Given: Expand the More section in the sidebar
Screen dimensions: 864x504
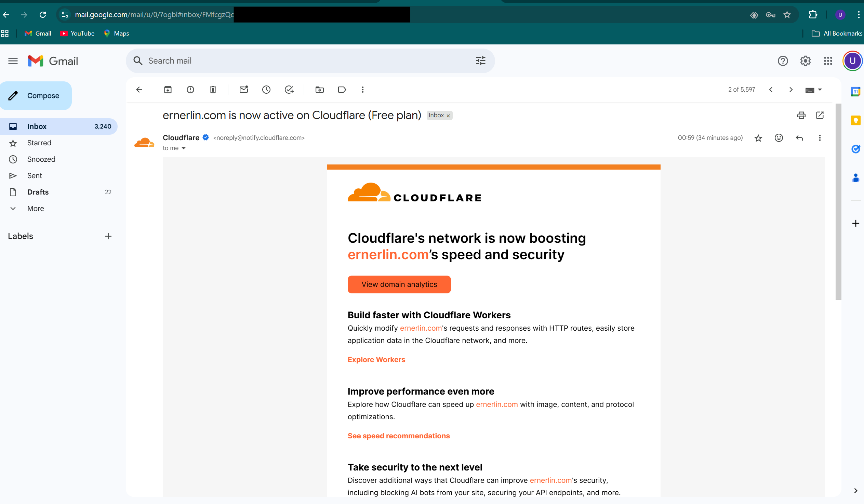Looking at the screenshot, I should point(36,208).
